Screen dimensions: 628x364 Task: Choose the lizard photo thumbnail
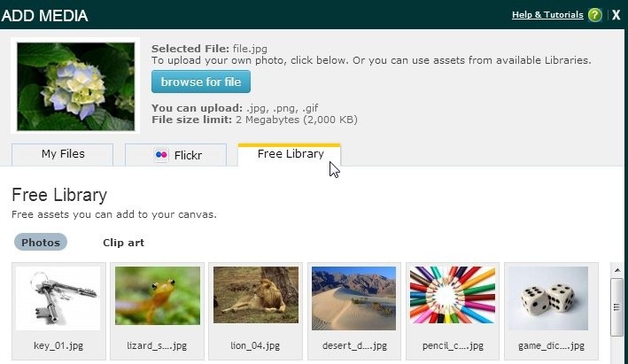click(158, 297)
